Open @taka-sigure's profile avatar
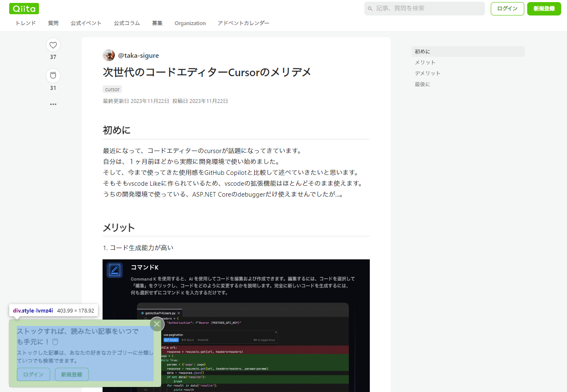This screenshot has width=567, height=392. click(108, 55)
